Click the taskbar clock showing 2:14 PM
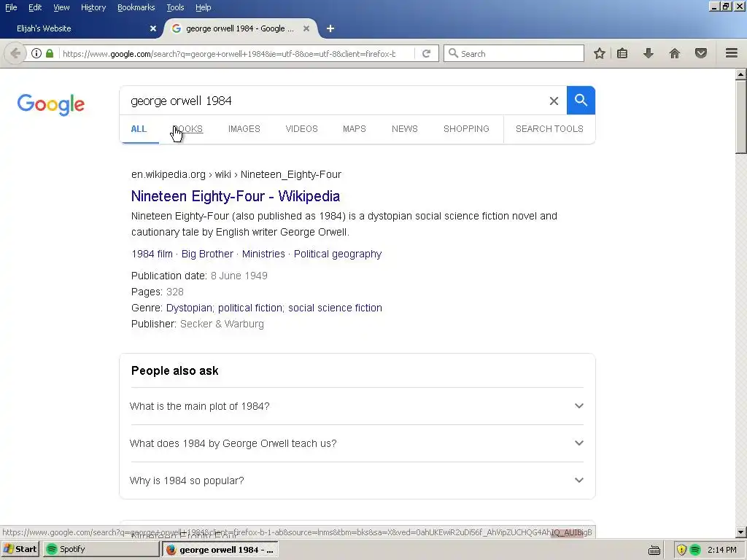 point(722,550)
